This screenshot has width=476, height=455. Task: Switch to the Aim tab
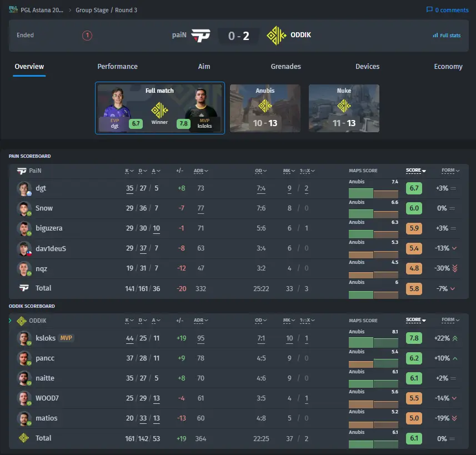[204, 67]
